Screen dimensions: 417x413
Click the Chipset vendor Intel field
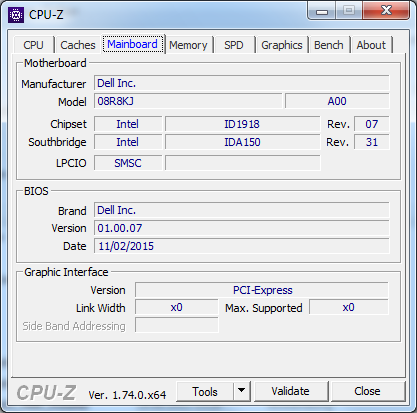click(128, 124)
